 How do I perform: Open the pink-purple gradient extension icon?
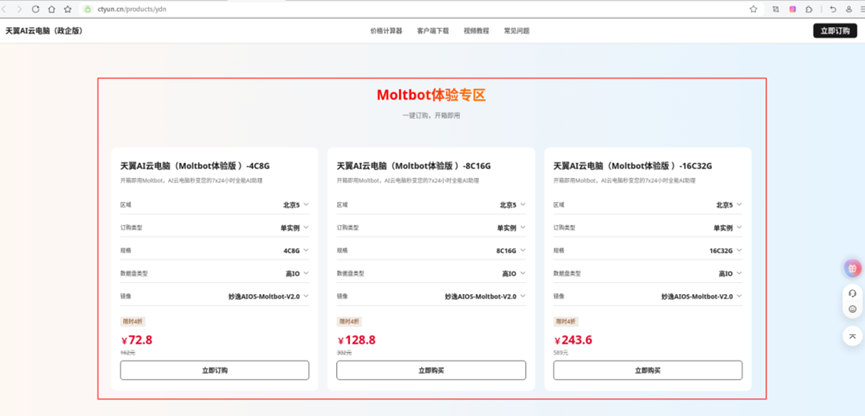(793, 9)
